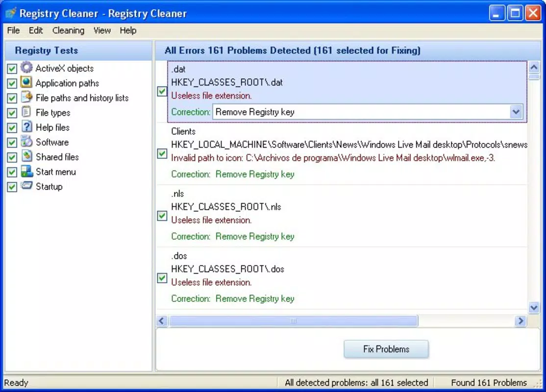
Task: Click the horizontal scrollbar right arrow
Action: tap(521, 321)
